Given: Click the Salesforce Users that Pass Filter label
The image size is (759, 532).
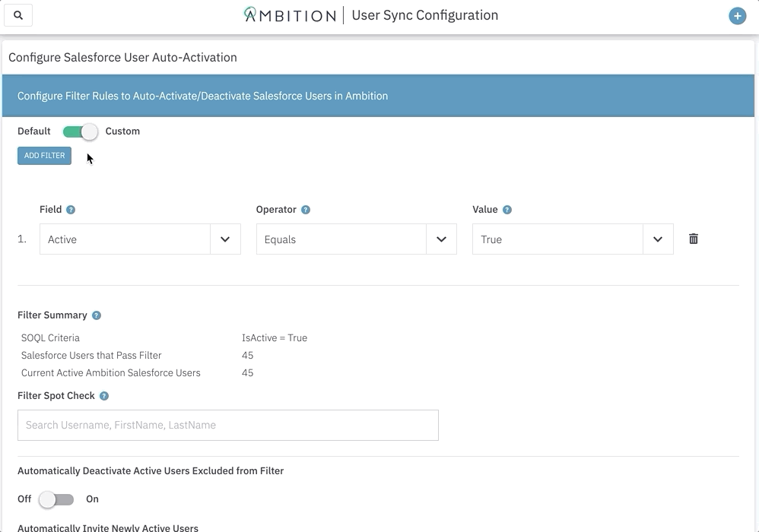Looking at the screenshot, I should [91, 356].
